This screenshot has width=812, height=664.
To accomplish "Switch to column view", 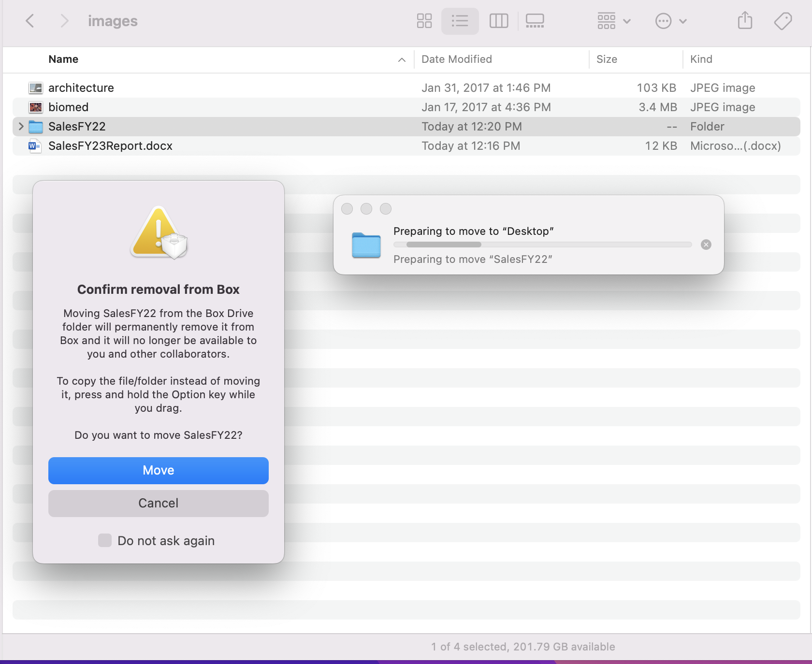I will [x=498, y=21].
